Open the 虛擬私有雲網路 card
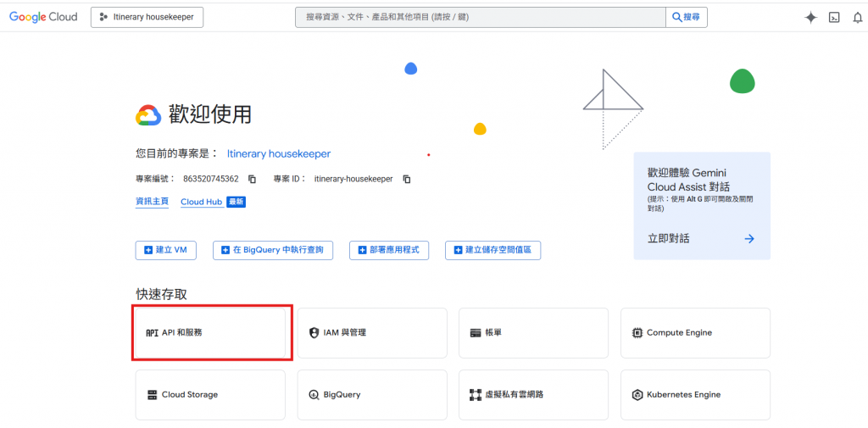Image resolution: width=868 pixels, height=428 pixels. click(534, 395)
